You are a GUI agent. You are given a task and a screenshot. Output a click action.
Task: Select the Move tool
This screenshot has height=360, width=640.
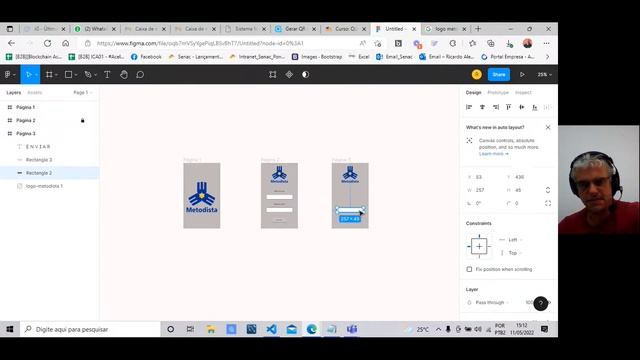click(x=28, y=75)
